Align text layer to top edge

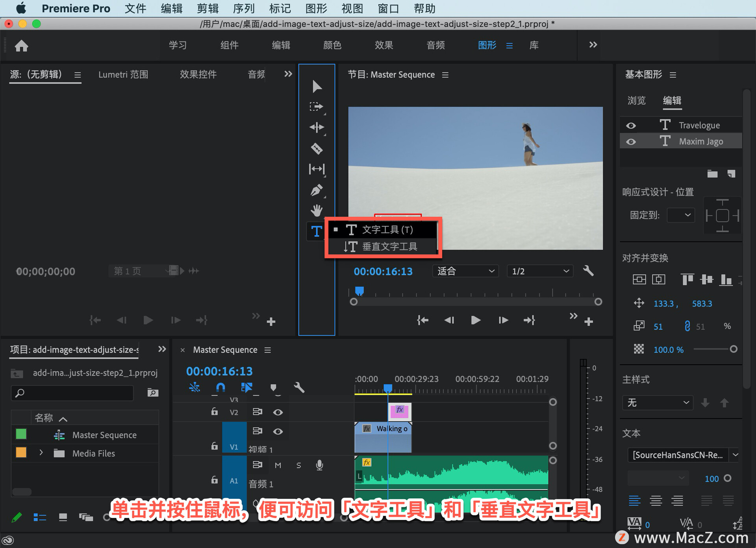point(687,279)
